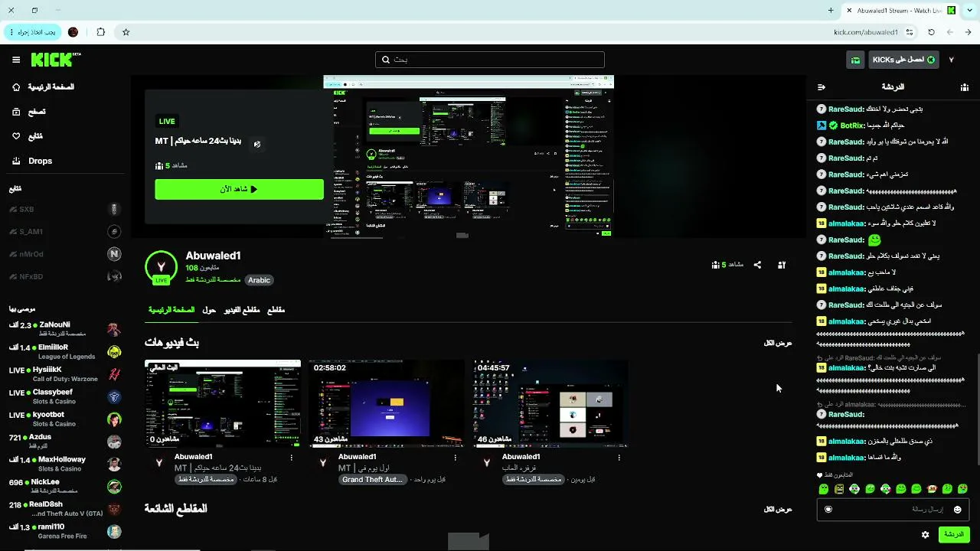Insert the angry yellow-faced emote
980x551 pixels.
click(839, 489)
